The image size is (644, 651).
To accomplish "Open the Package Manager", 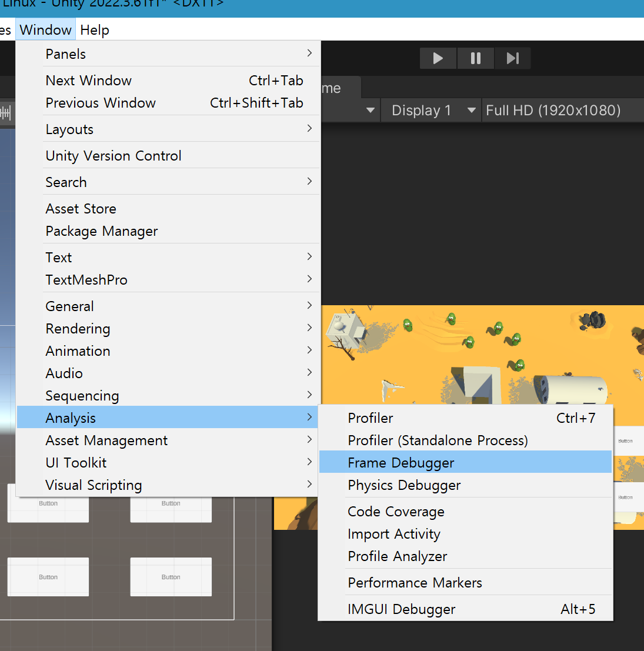I will tap(168, 231).
